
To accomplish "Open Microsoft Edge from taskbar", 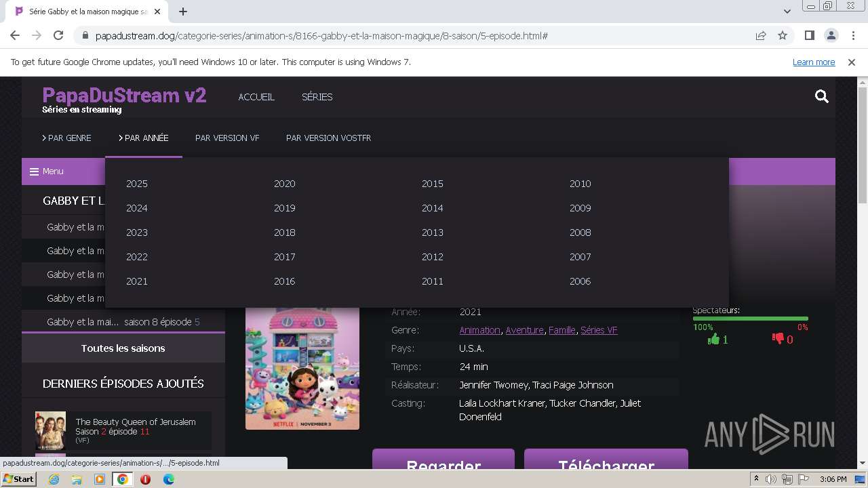I will (168, 479).
